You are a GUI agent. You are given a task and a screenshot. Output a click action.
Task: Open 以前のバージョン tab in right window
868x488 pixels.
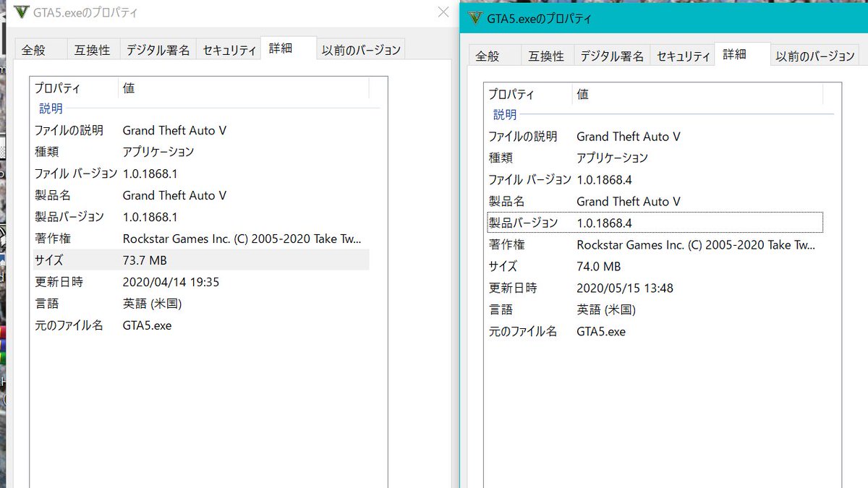(815, 56)
